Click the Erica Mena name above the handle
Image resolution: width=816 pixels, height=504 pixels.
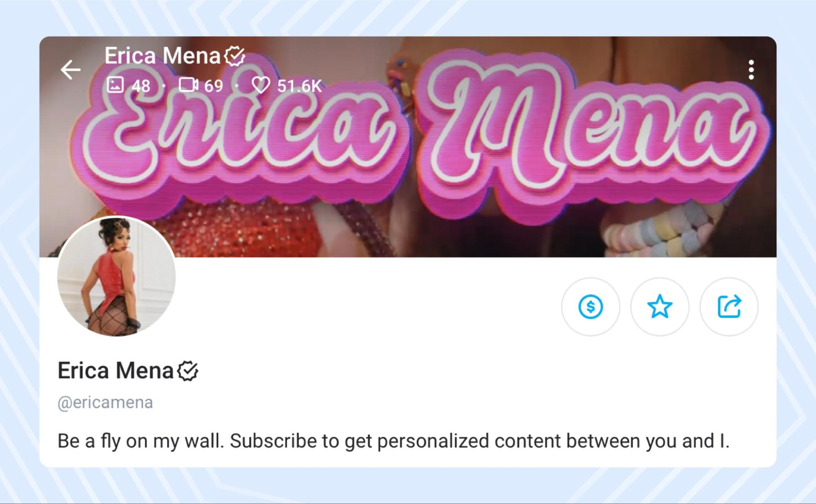116,370
